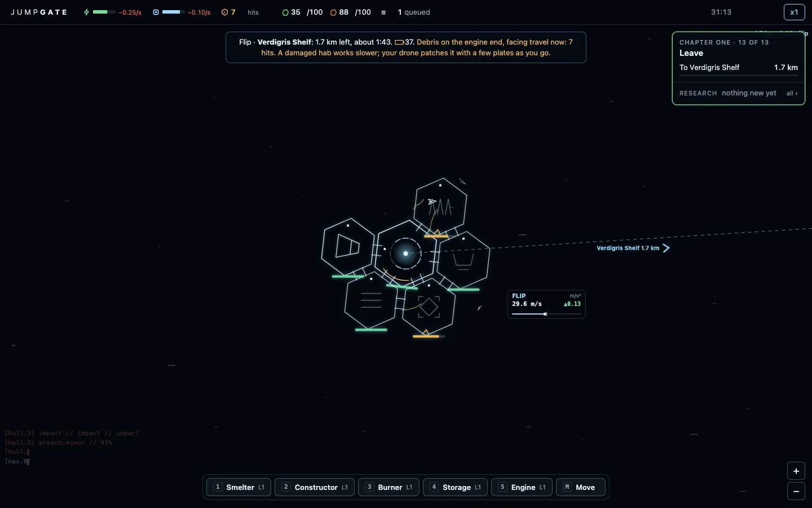
Task: Click the 'To Verdigris Shelf' objective text
Action: tap(709, 67)
